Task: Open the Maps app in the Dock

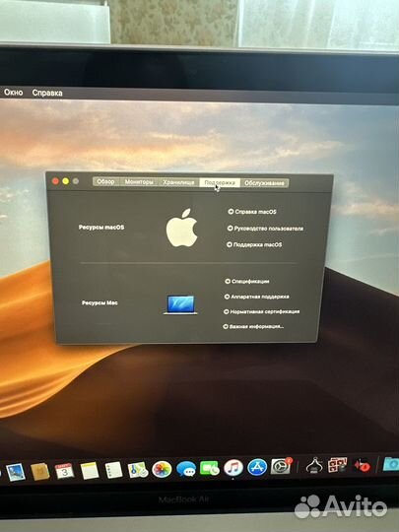Action: coord(137,470)
